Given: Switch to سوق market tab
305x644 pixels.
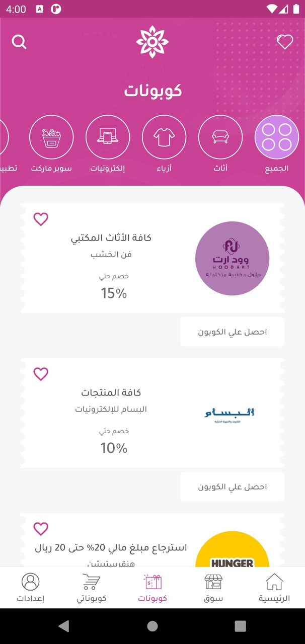Looking at the screenshot, I should [213, 588].
